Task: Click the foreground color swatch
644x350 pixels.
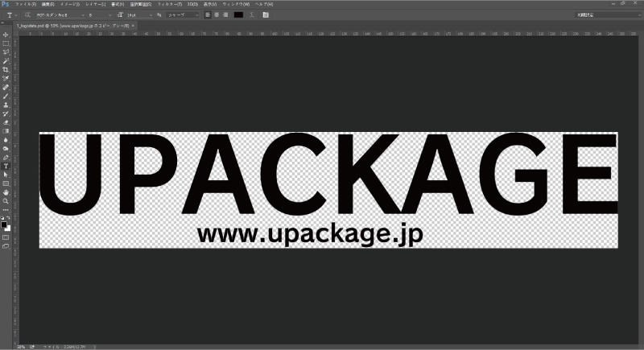Action: (x=4, y=224)
